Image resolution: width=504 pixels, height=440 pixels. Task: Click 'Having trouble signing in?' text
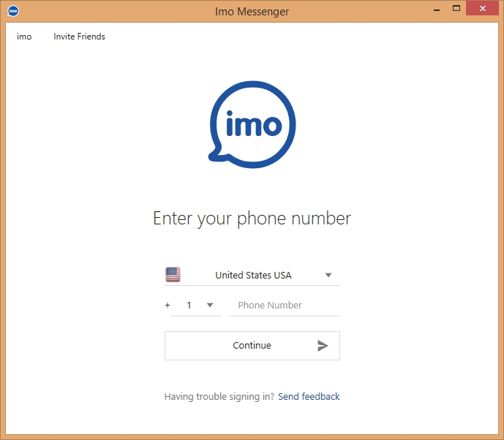(219, 397)
